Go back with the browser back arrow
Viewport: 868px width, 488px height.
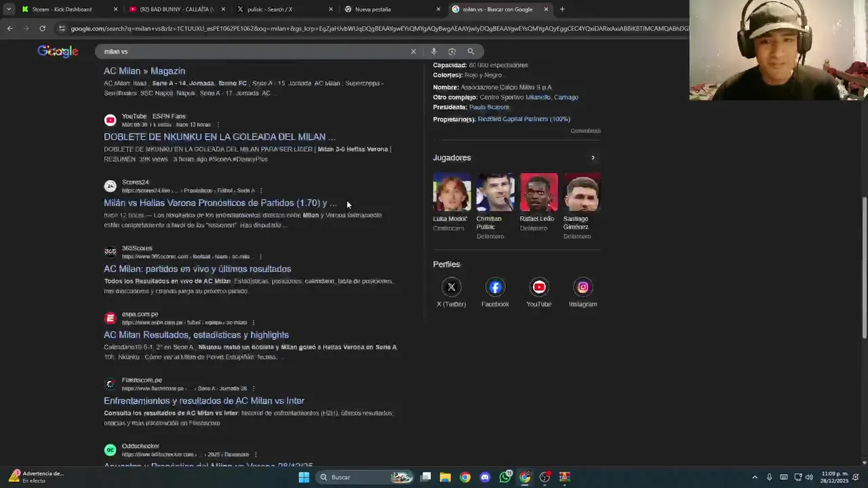tap(9, 28)
